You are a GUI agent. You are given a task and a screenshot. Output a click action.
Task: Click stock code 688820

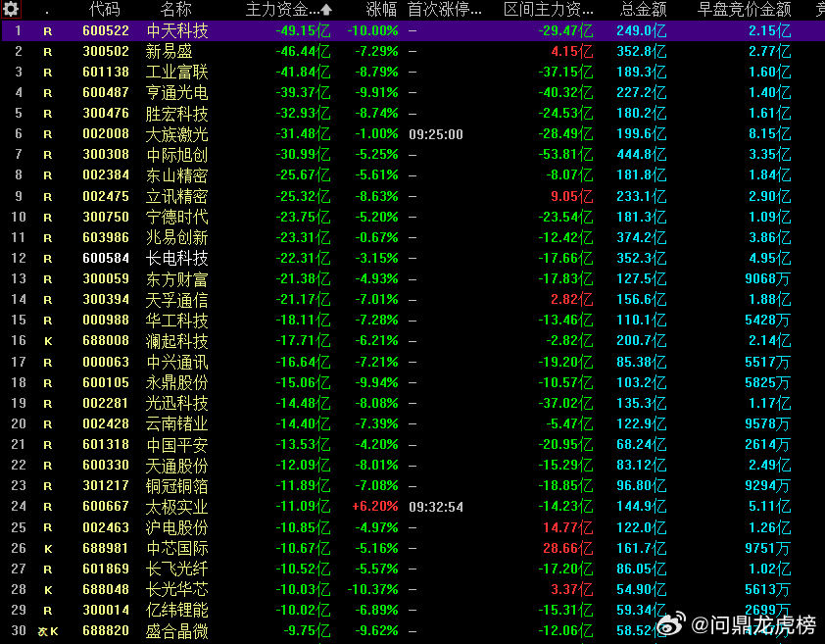pos(106,631)
